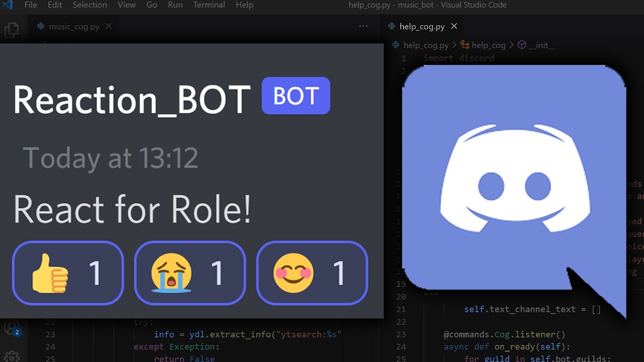The image size is (644, 362).
Task: Click help_cog class in the breadcrumb
Action: tap(484, 45)
